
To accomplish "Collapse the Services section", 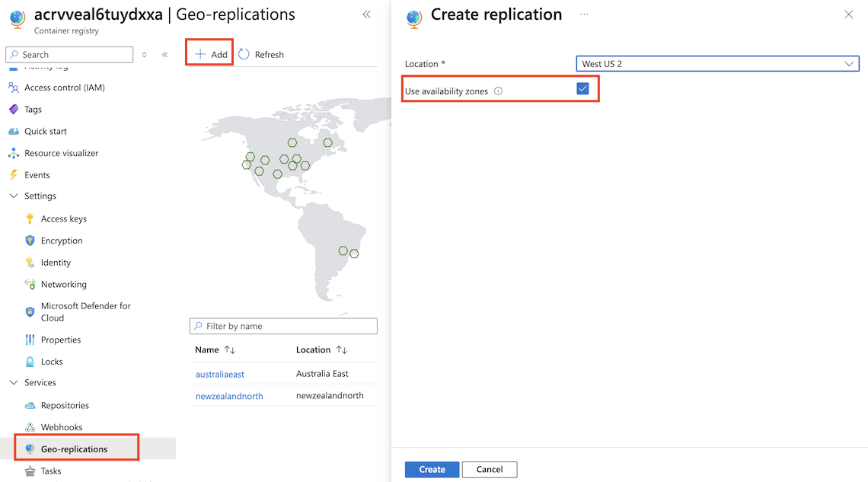I will 14,382.
